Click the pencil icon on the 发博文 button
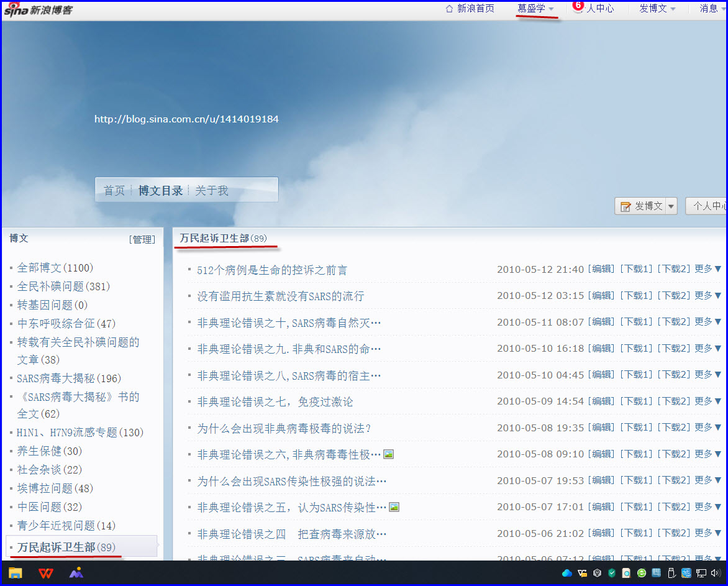 (x=625, y=206)
